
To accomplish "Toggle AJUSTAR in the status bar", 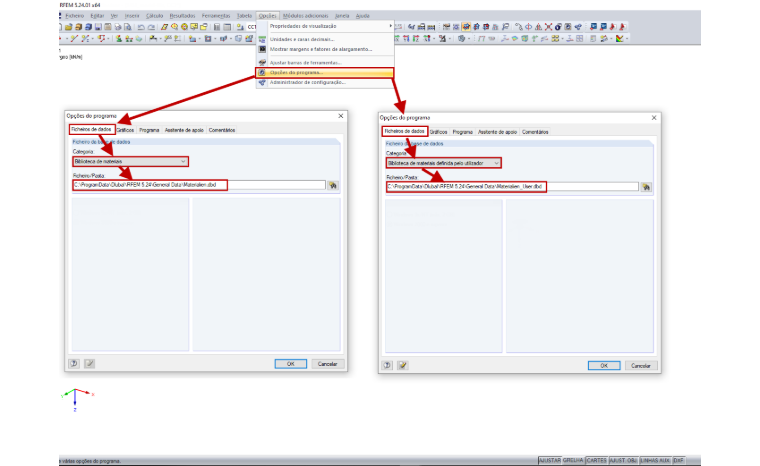I will (550, 460).
